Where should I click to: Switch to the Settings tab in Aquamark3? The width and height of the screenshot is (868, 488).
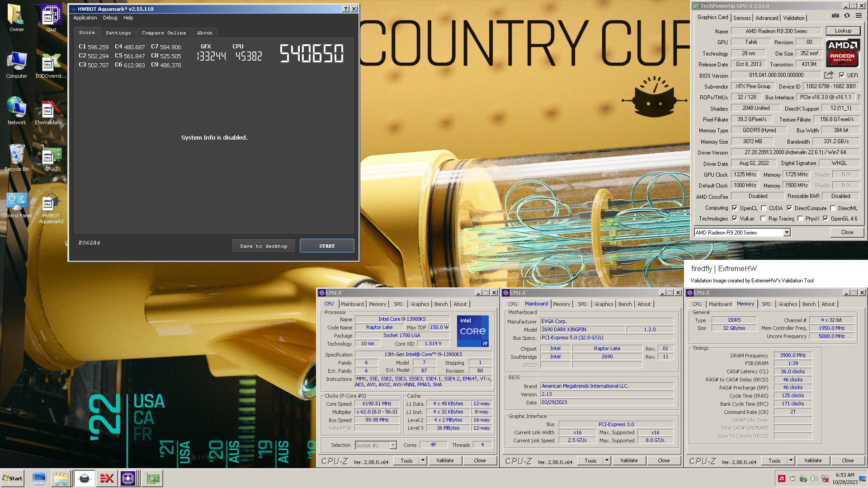pos(118,33)
